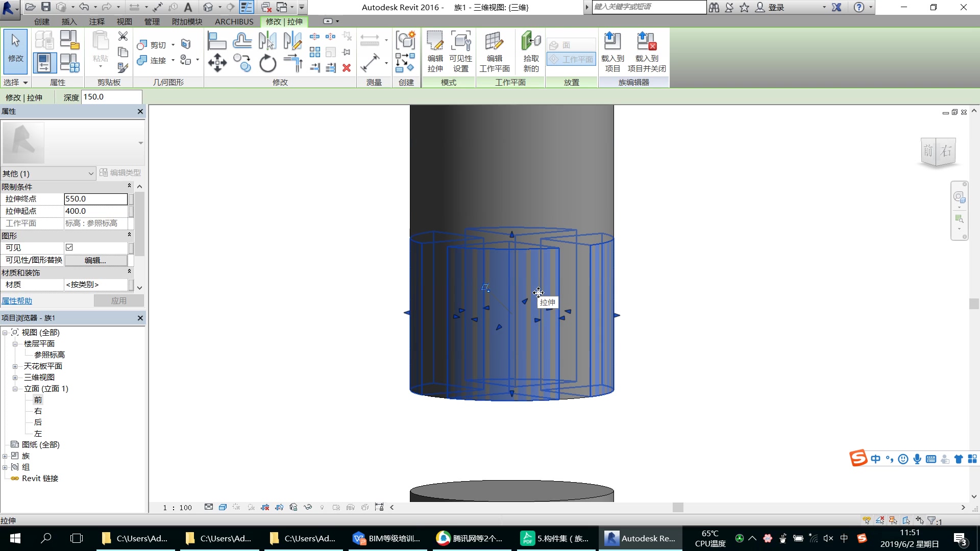Image resolution: width=980 pixels, height=551 pixels.
Task: Toggle 可见 (Visible) checkbox in 图形 panel
Action: point(69,247)
